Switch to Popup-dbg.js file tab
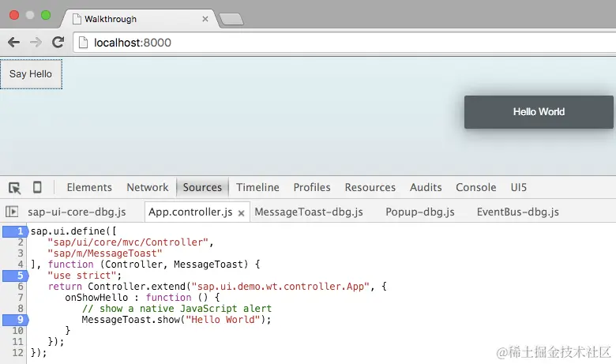616x364 pixels. 420,212
